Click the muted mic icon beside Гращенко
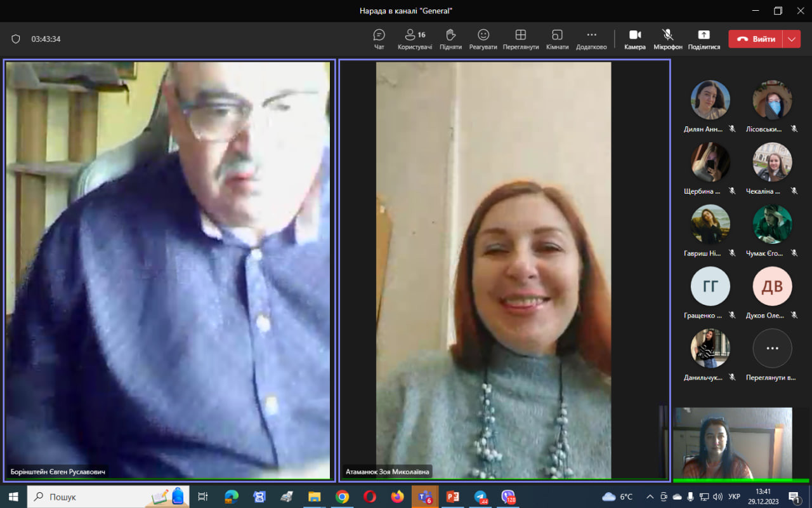 point(732,316)
